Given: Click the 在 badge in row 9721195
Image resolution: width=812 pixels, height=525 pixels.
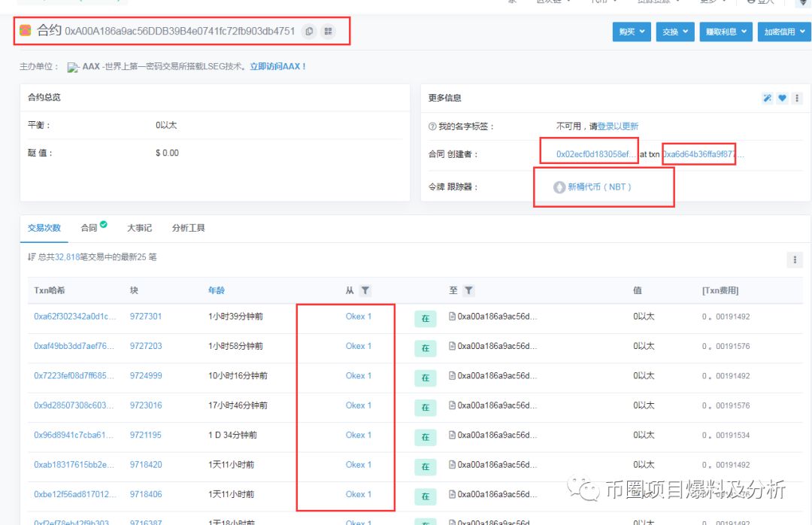Looking at the screenshot, I should (425, 437).
